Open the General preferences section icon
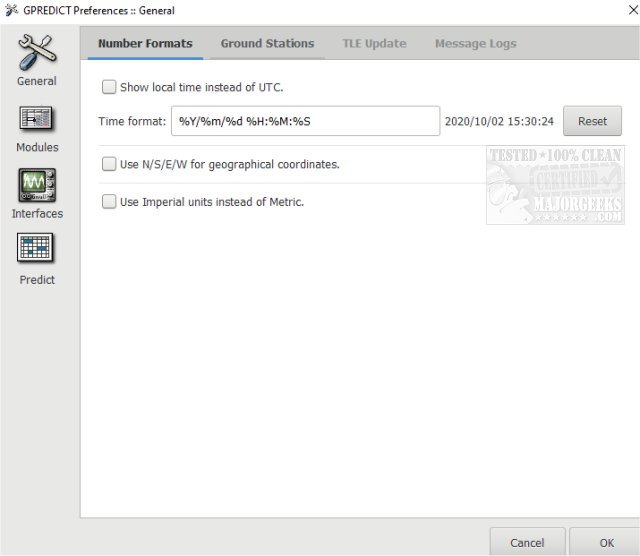 37,52
